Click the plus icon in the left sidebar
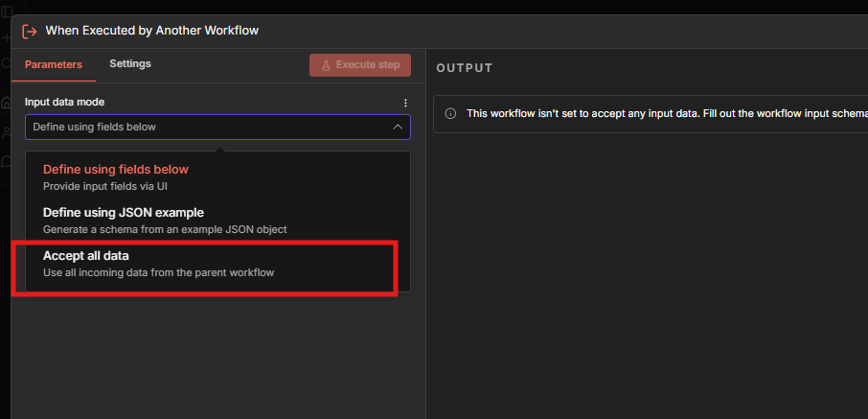Viewport: 868px width, 419px height. click(x=6, y=37)
